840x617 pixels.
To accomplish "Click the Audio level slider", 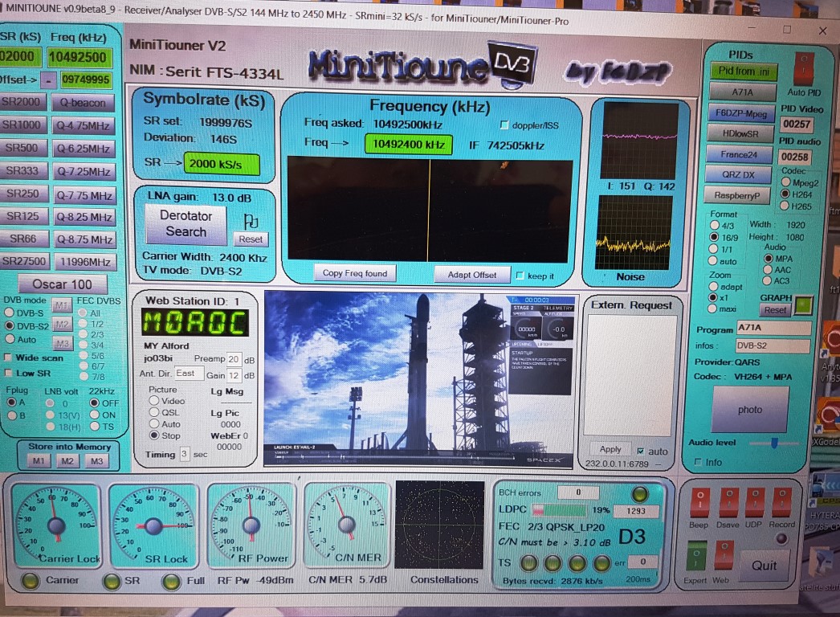I will tap(773, 443).
